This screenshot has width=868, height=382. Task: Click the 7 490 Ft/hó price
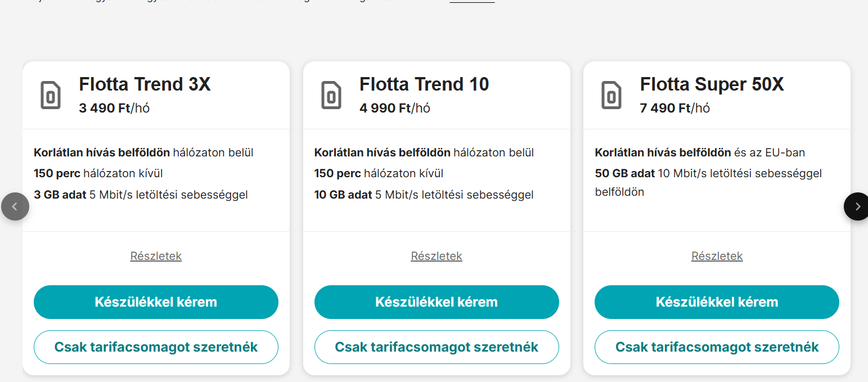675,108
